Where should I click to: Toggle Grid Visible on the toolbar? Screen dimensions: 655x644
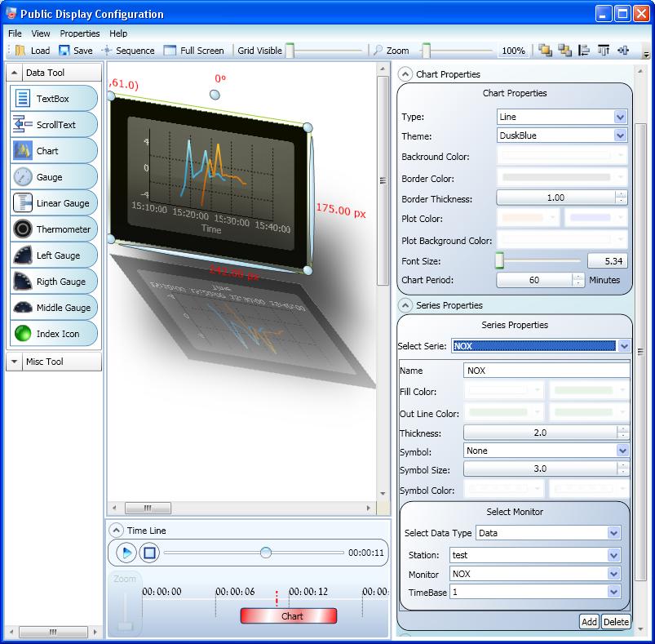click(x=258, y=50)
